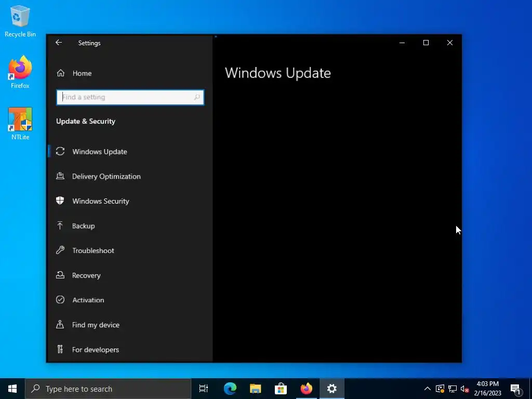
Task: Click the Windows Update page title
Action: tap(278, 73)
